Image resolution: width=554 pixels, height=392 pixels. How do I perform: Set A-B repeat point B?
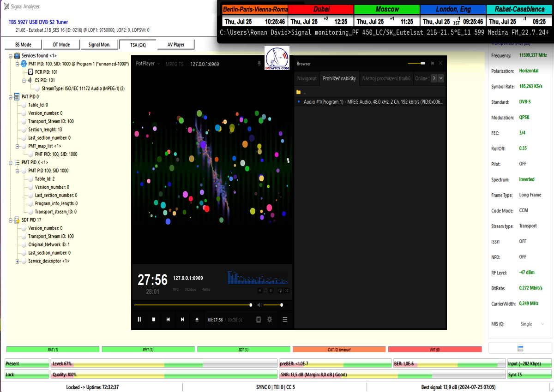pyautogui.click(x=270, y=291)
